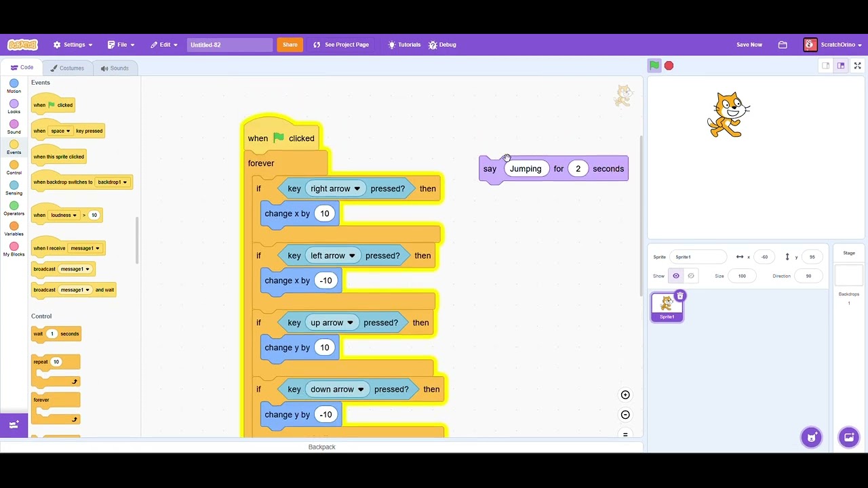Zoom in the code workspace
868x488 pixels.
pos(625,394)
